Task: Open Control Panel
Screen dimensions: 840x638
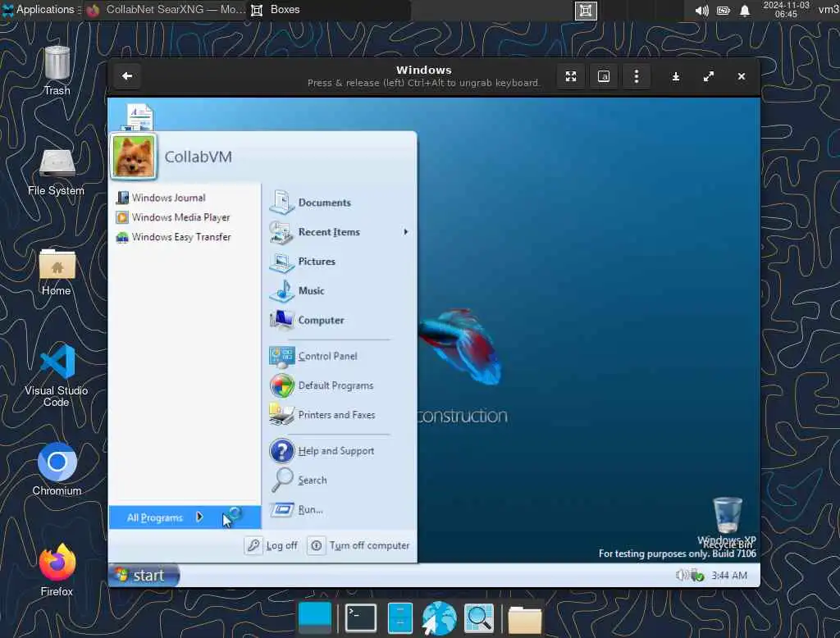Action: tap(313, 356)
